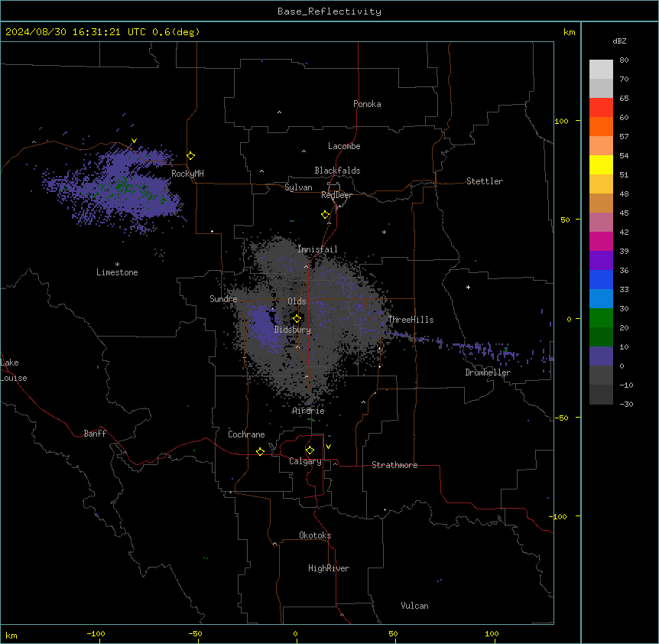Click the purple echo patch left of Didsbury
Screen dimensions: 659x644
click(263, 328)
